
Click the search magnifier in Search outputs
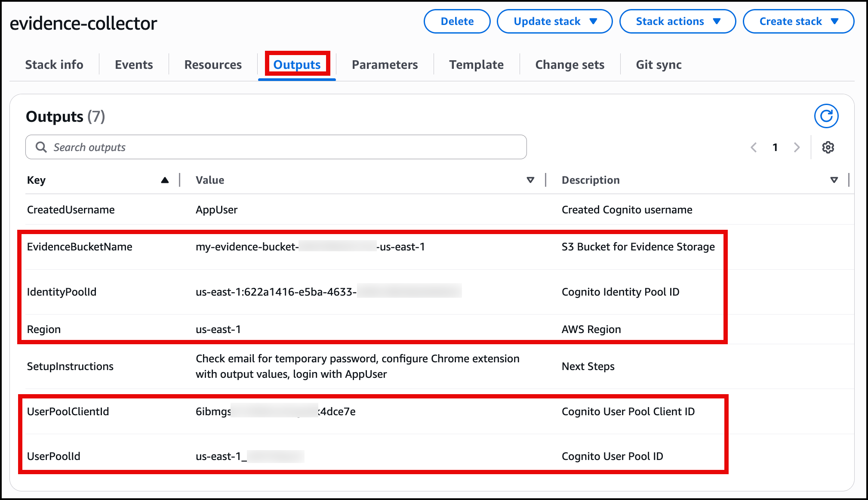[x=41, y=147]
